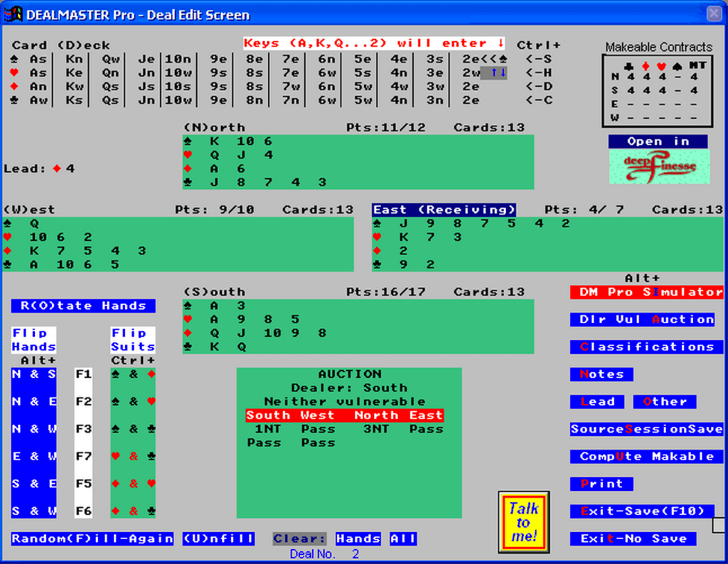Click the up-down arrows beside 2w
Screen dimensions: 728x564
pos(498,73)
